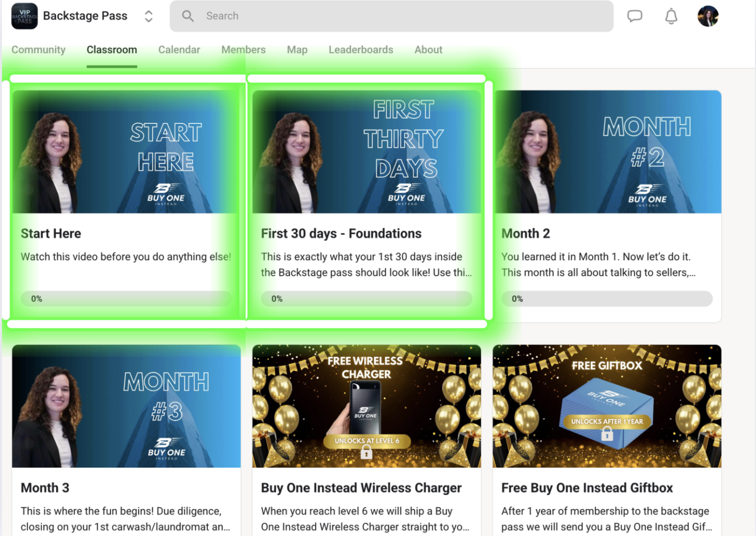Screen dimensions: 756x536
Task: Click the Month 2 progress bar
Action: [x=607, y=298]
